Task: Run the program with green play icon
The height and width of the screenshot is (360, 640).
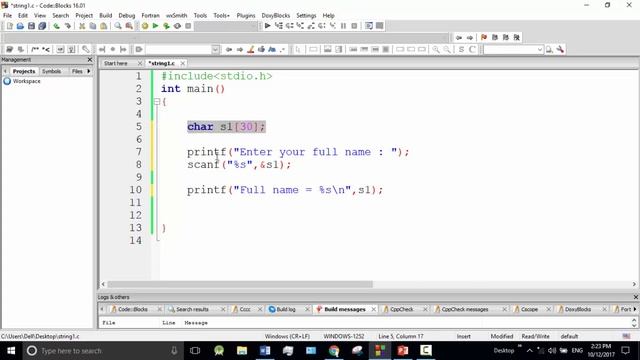Action: [x=155, y=26]
